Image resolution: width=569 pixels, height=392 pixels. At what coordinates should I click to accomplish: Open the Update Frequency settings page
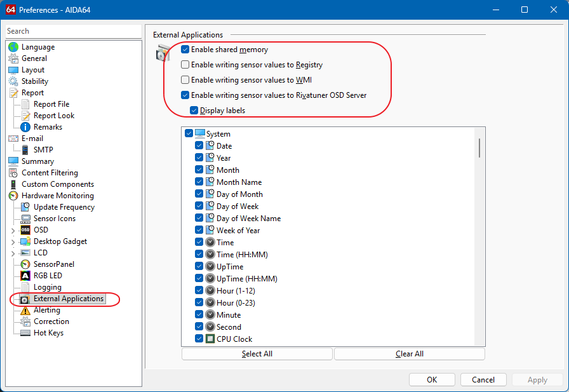(x=64, y=207)
